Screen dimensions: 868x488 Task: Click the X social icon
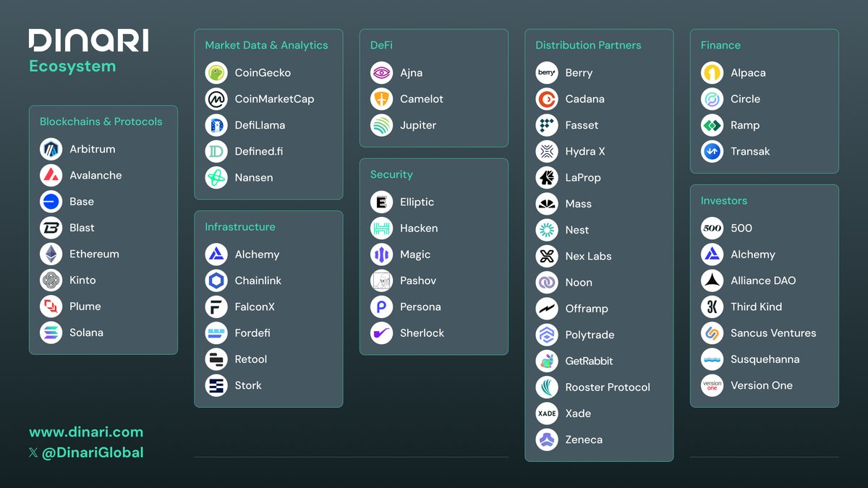point(34,453)
